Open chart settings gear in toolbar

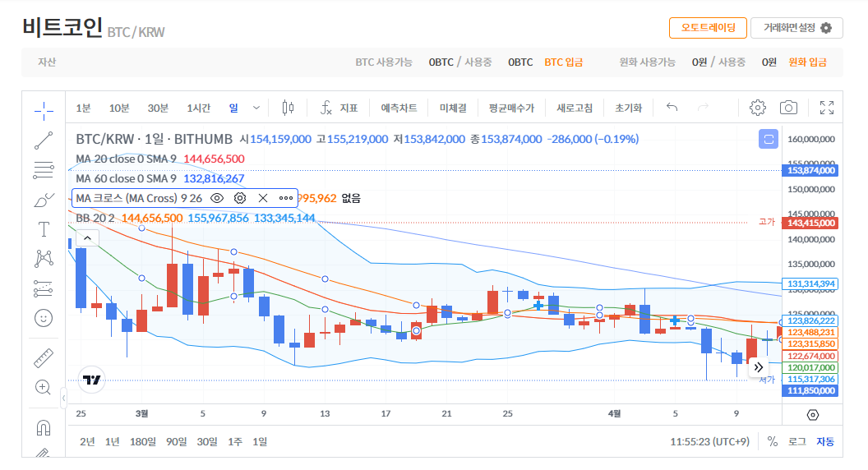tap(757, 108)
